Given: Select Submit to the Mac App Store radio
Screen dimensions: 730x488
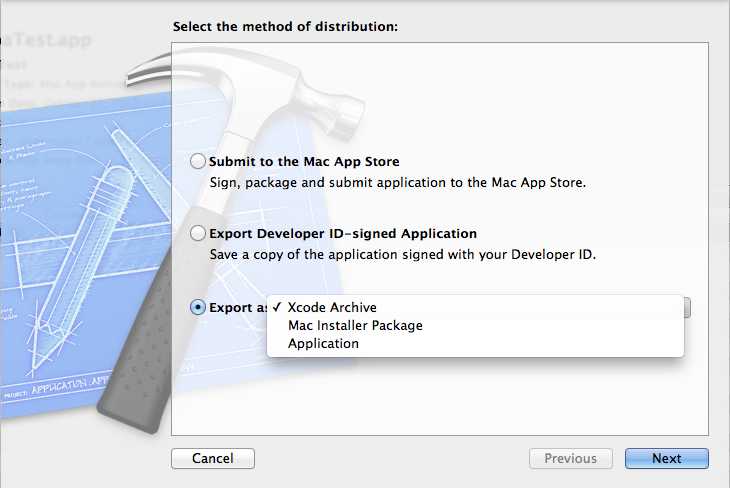Looking at the screenshot, I should coord(198,161).
